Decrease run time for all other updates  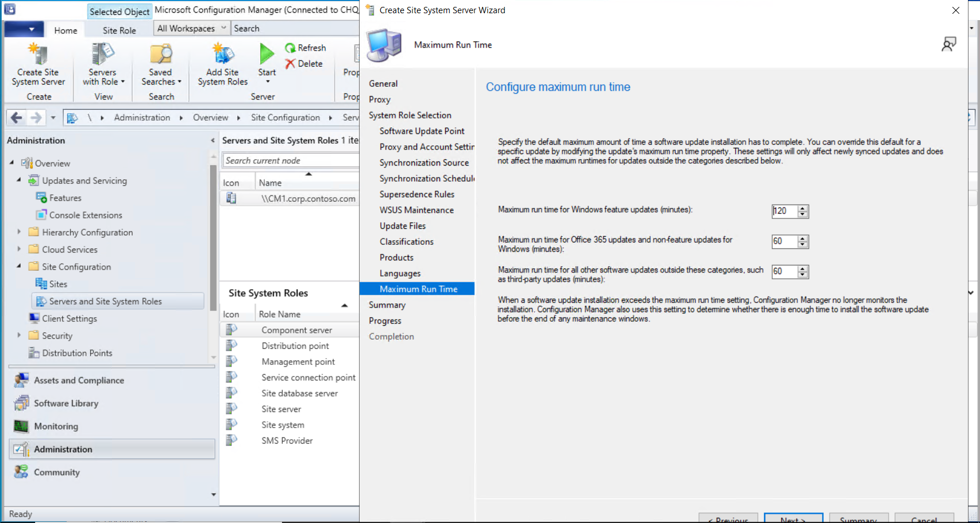803,275
